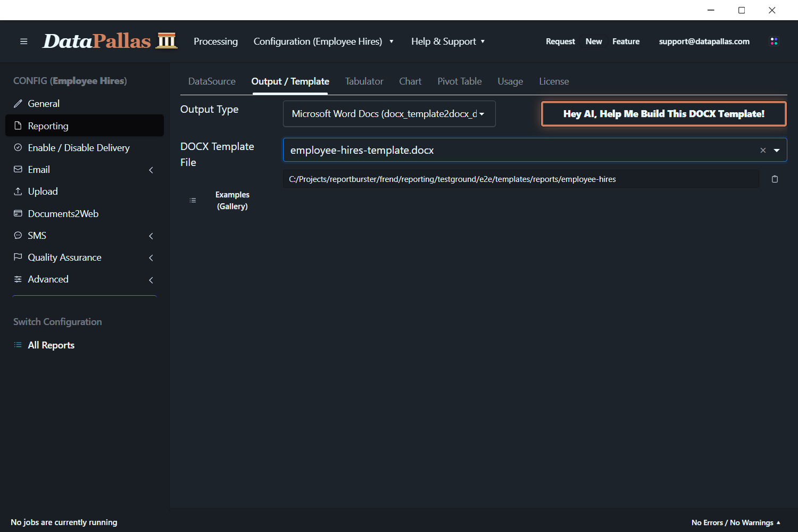Click the Request New Feature link
798x532 pixels.
[593, 41]
